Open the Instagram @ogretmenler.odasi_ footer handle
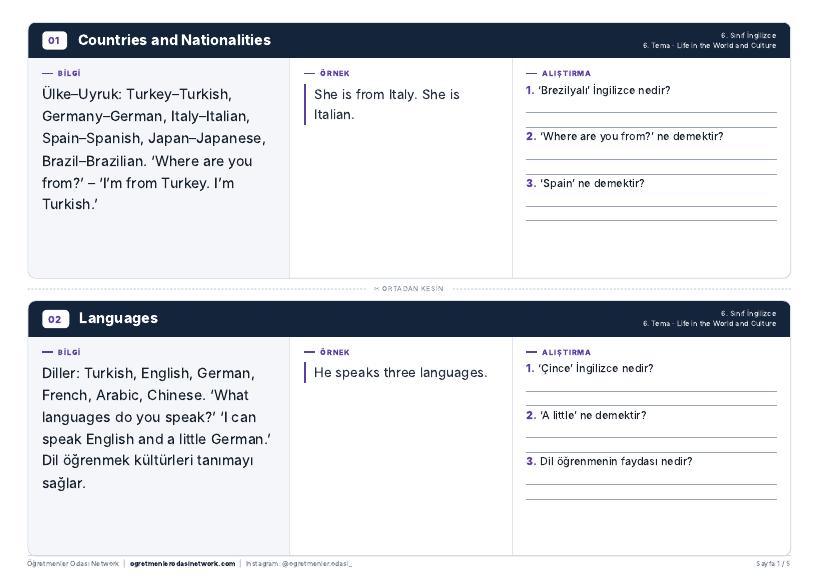 pyautogui.click(x=299, y=564)
